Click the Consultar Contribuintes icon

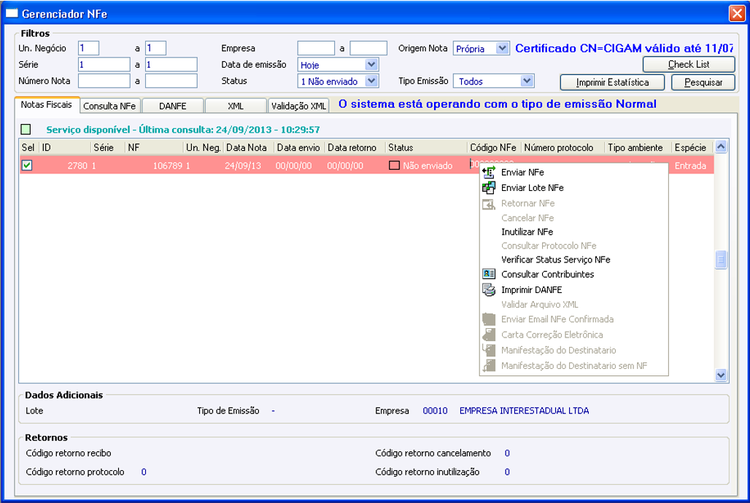click(488, 274)
